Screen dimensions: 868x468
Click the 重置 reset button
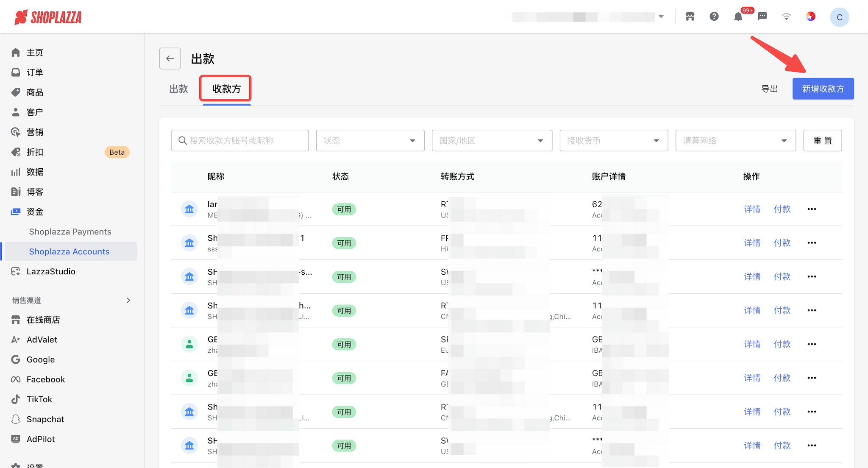coord(823,141)
